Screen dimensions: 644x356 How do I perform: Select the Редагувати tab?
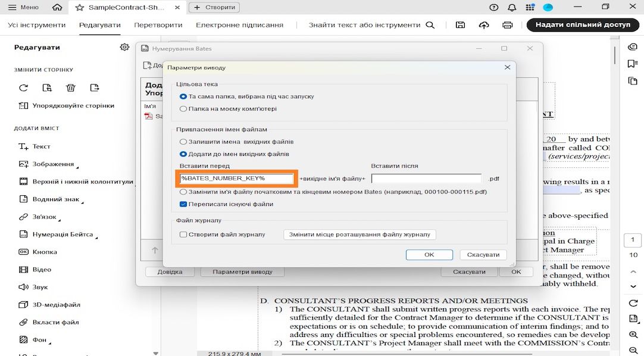[100, 25]
